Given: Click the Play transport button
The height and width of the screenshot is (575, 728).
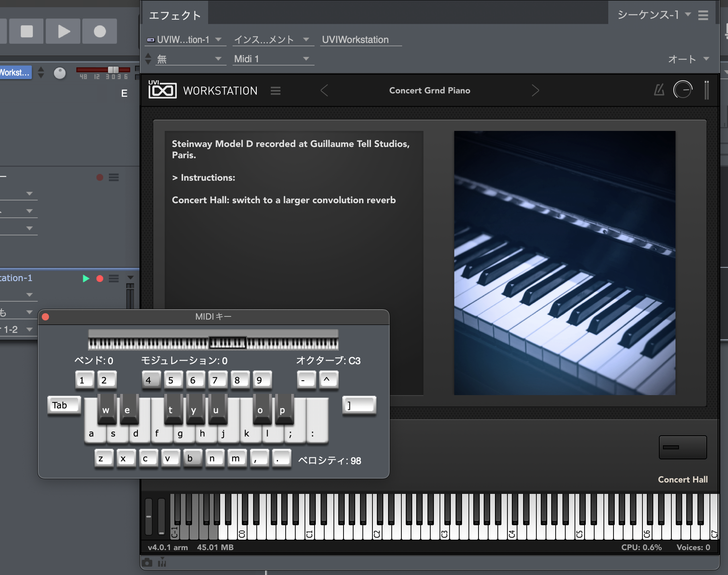Looking at the screenshot, I should pyautogui.click(x=63, y=31).
